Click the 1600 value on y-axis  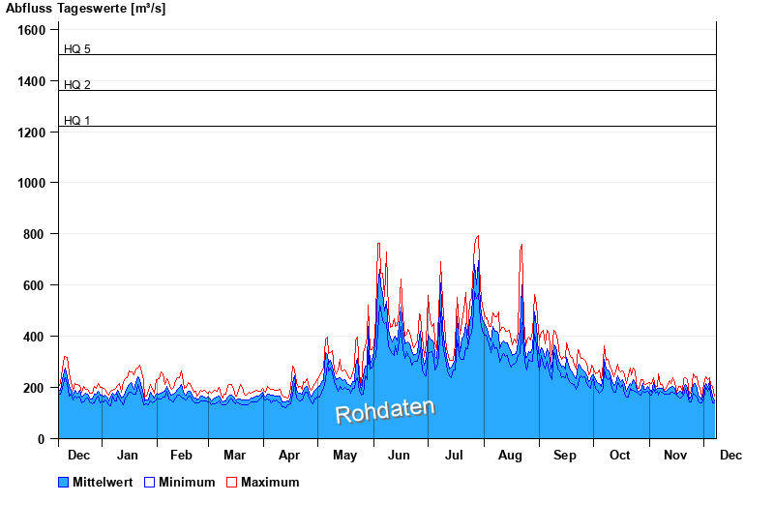click(x=32, y=30)
